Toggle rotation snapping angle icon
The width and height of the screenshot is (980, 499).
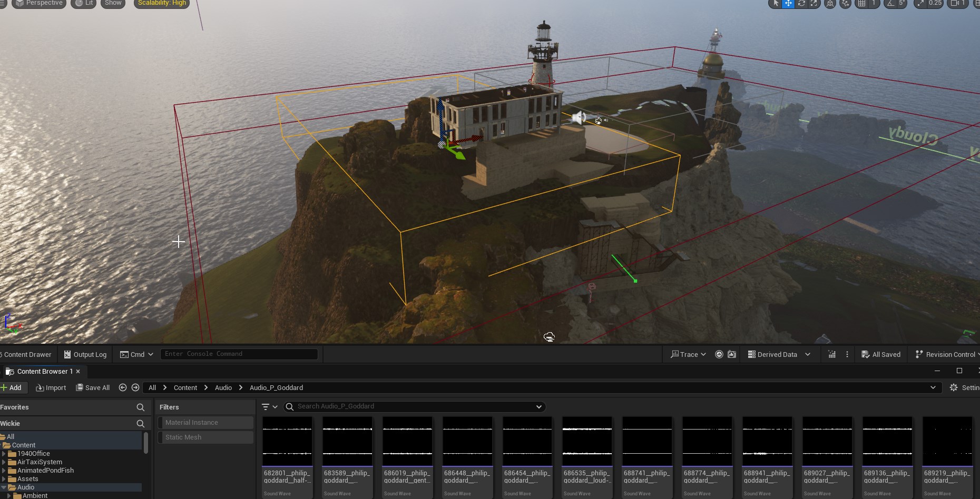(890, 3)
